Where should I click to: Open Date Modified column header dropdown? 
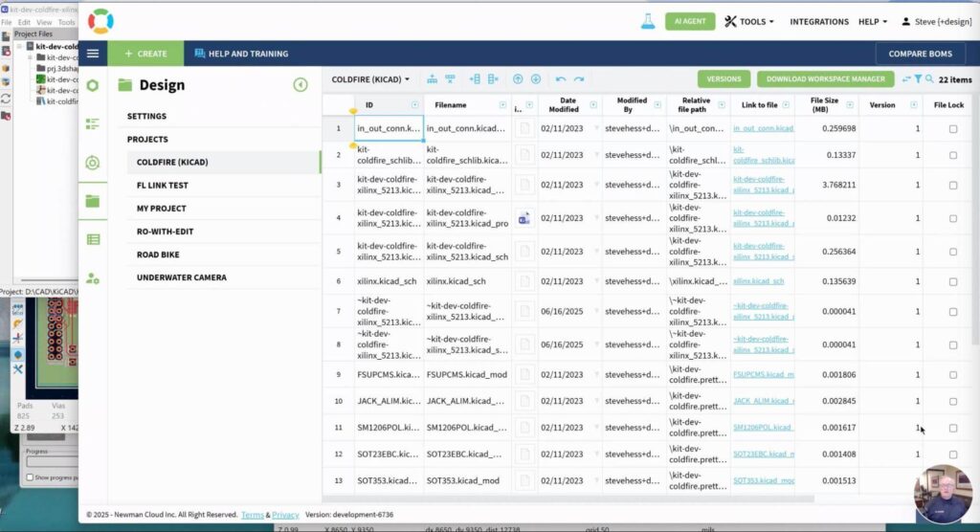pos(593,105)
